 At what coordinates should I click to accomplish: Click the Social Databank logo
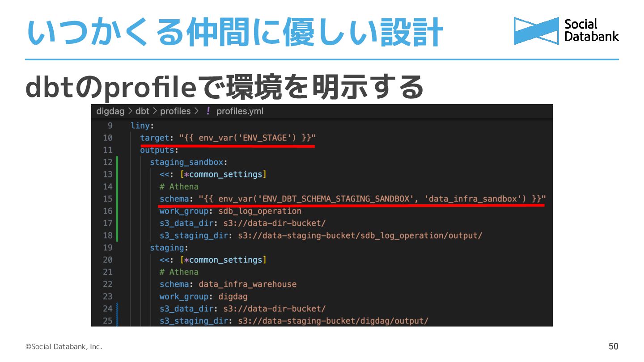566,31
